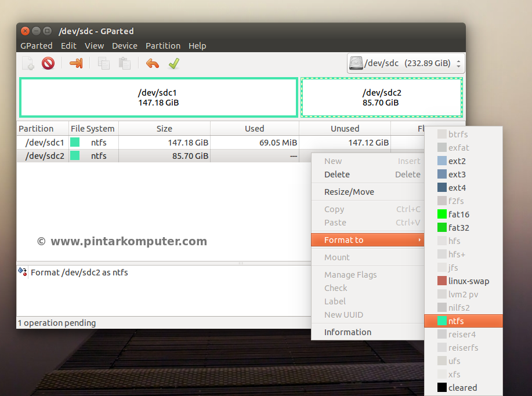Viewport: 532px width, 396px height.
Task: Click the Copy partition toolbar icon
Action: coord(104,63)
